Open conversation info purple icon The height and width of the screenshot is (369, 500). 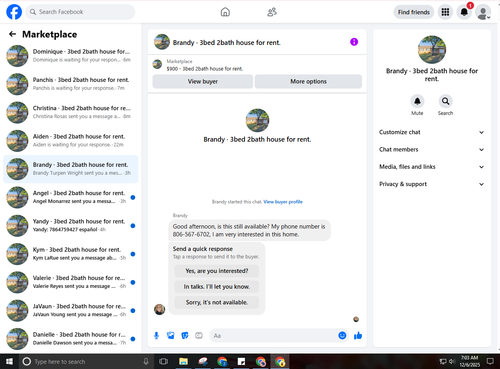coord(354,42)
